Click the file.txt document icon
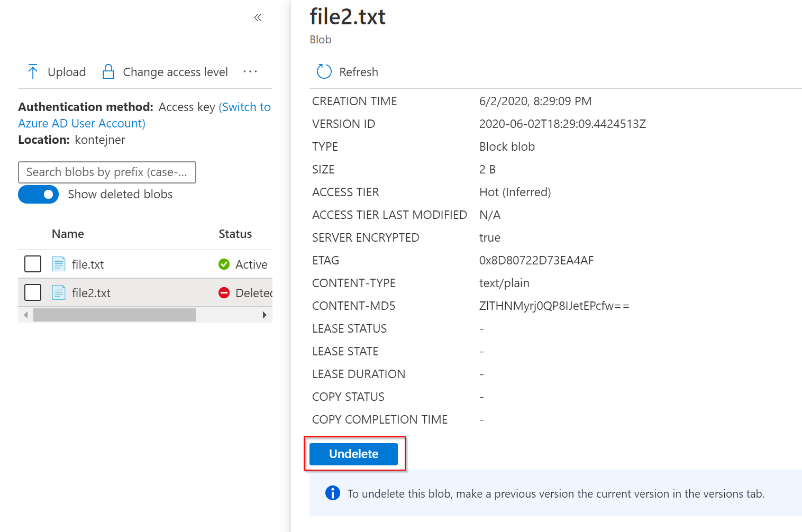Screen dimensions: 802x532 [59, 264]
